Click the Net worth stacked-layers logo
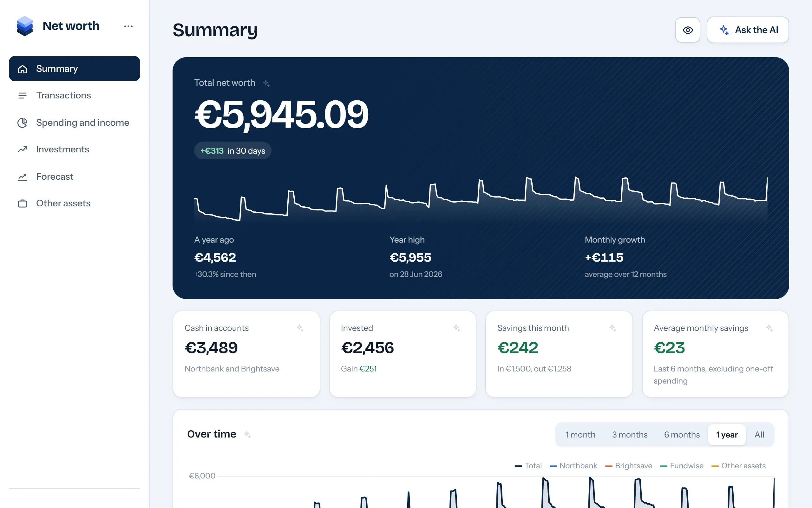This screenshot has height=508, width=812. point(24,26)
